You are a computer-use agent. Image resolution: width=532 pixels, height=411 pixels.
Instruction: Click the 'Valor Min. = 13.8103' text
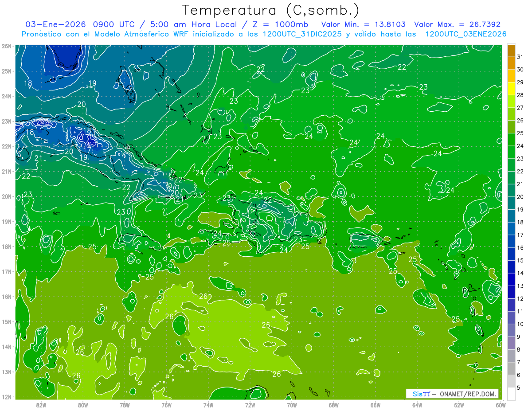[x=364, y=24]
